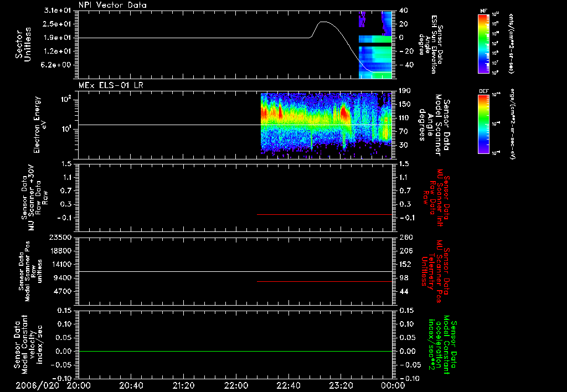The image size is (567, 392).
Task: Click the "152" telemetry tick value
Action: (x=405, y=264)
